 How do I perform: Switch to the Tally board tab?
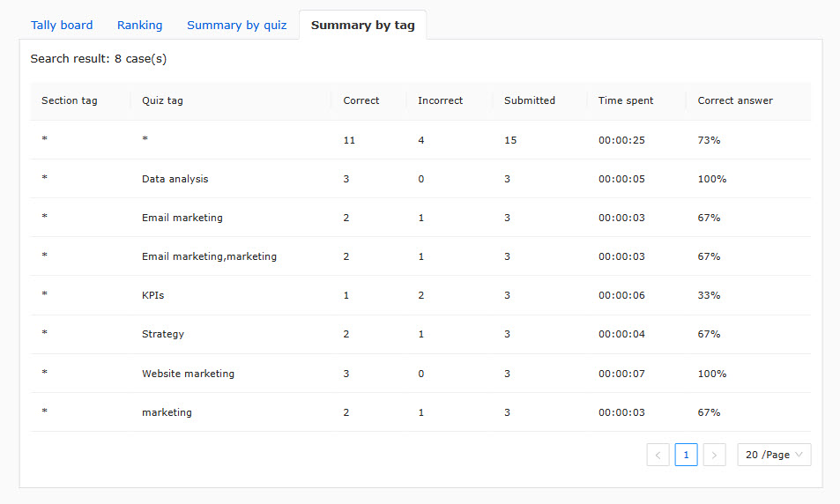(62, 26)
